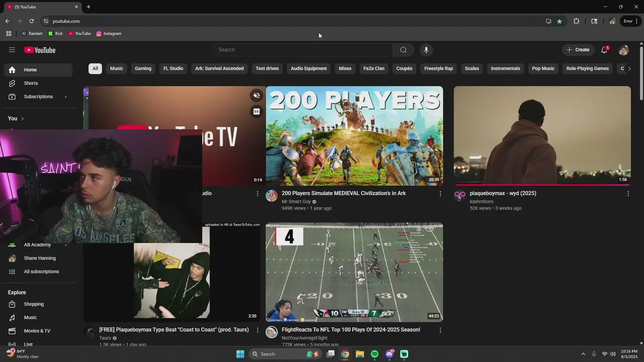
Task: Open FlightReacts To NFL Top 100 title
Action: (x=351, y=330)
